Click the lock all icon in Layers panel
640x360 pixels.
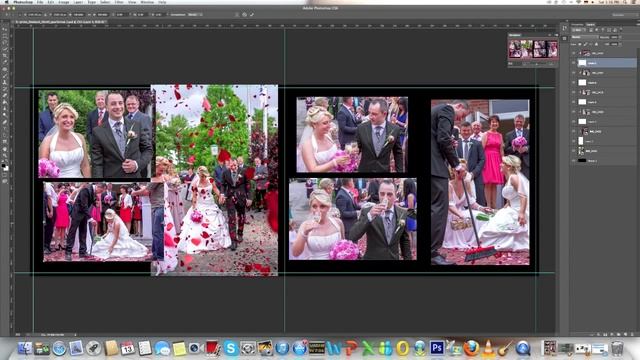pyautogui.click(x=596, y=44)
